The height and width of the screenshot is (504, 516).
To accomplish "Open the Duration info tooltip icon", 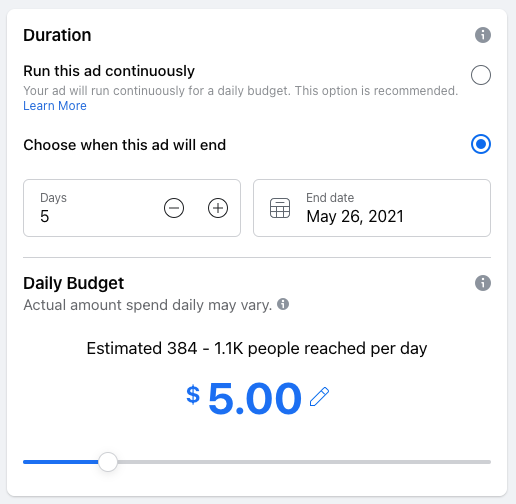I will (x=483, y=35).
